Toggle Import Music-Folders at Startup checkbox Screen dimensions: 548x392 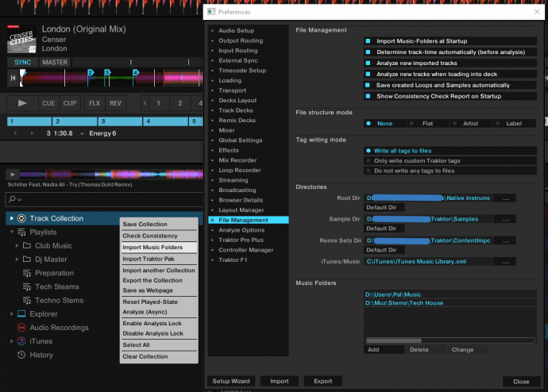coord(368,40)
